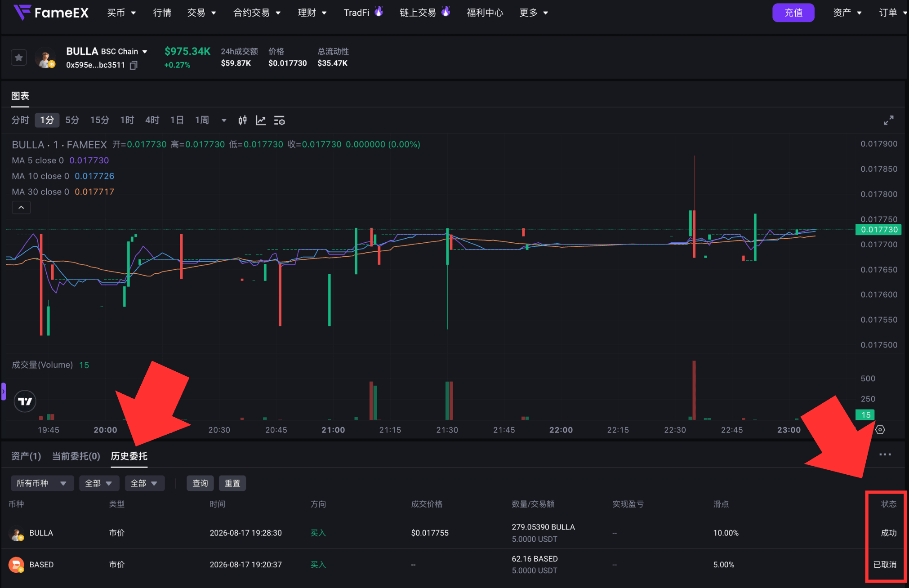909x588 pixels.
Task: Add BULLA to favorites with star icon
Action: (x=19, y=58)
